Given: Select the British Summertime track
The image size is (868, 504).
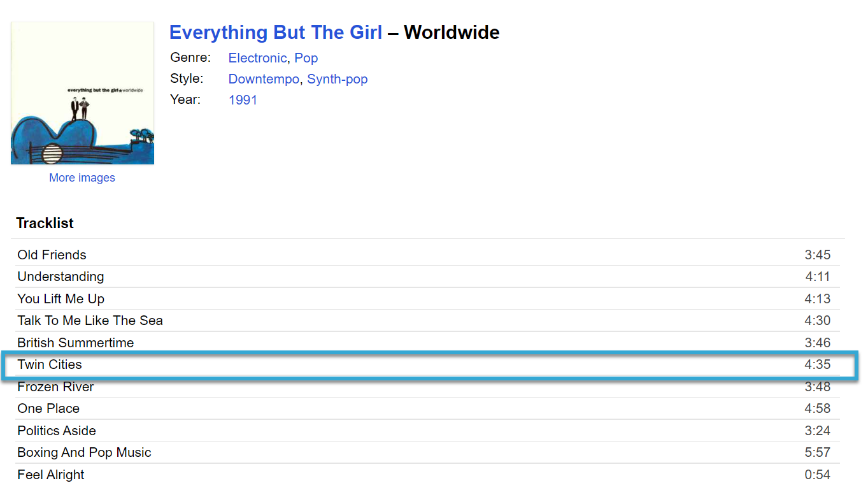Looking at the screenshot, I should 75,343.
